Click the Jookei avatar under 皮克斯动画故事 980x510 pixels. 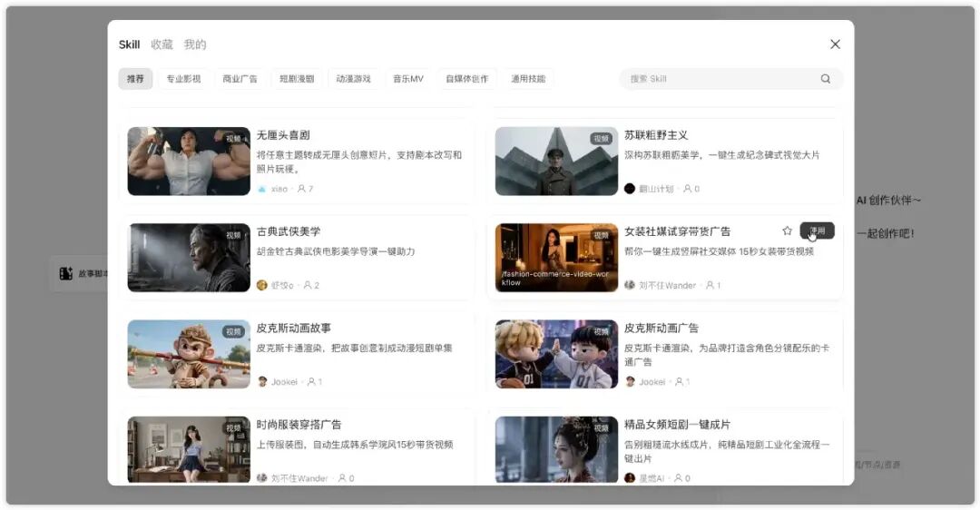click(x=262, y=381)
